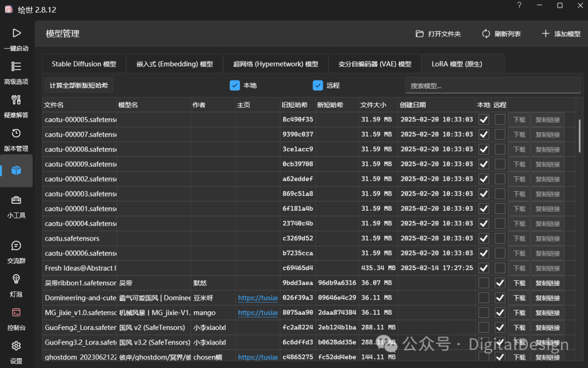Screen dimensions: 588x368
Task: Select the model management cube icon
Action: pyautogui.click(x=16, y=170)
